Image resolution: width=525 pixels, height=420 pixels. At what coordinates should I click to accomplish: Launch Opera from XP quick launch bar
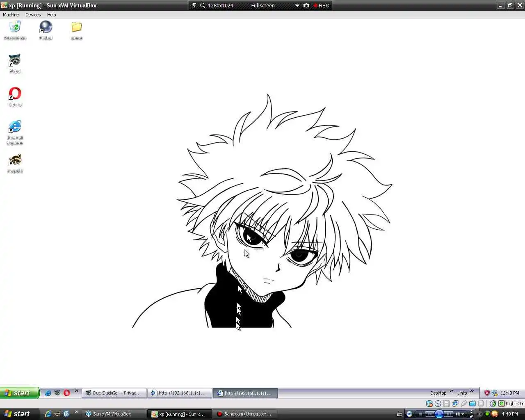[x=67, y=393]
